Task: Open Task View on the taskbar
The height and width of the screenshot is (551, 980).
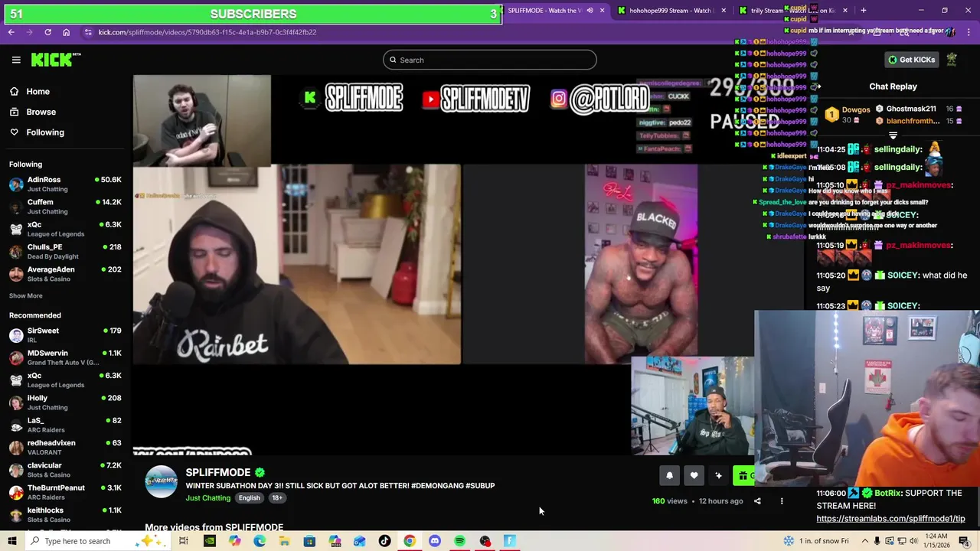Action: pos(184,541)
